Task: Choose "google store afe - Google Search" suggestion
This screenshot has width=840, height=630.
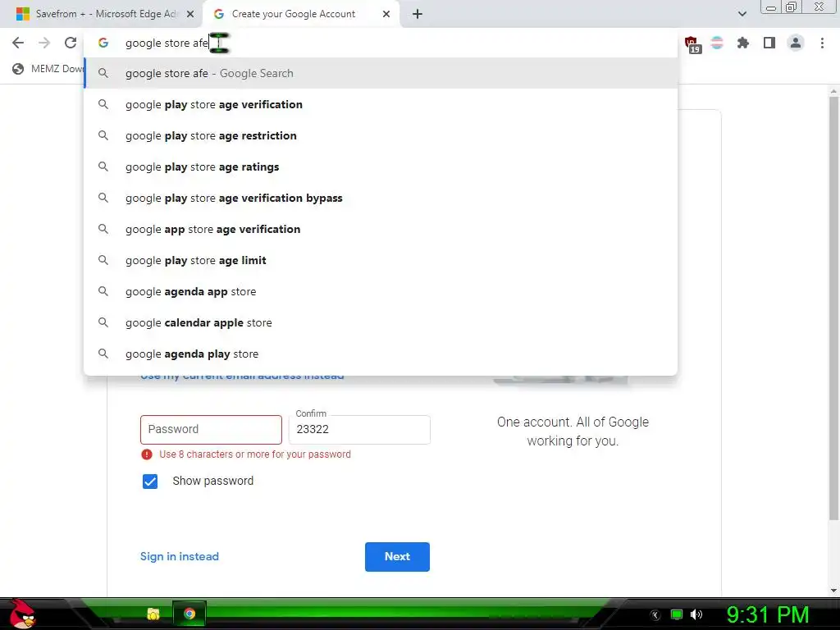Action: 381,73
